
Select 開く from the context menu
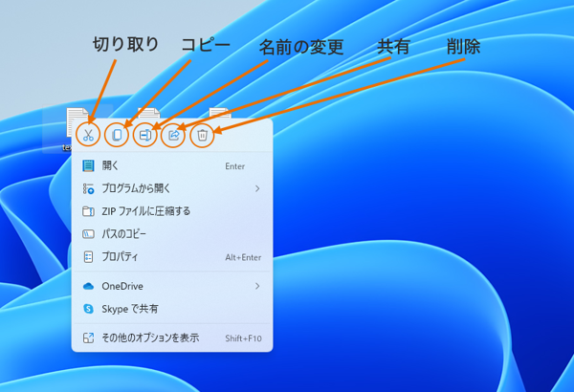[172, 165]
